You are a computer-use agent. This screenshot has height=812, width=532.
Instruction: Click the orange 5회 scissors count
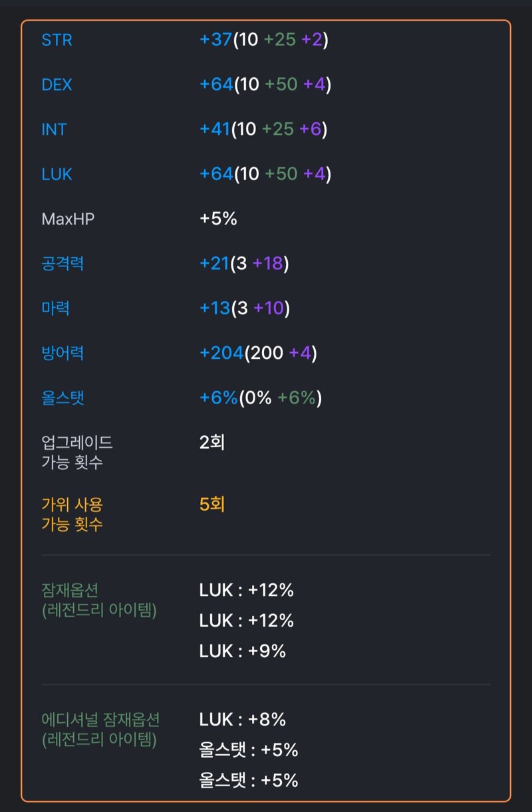point(212,504)
